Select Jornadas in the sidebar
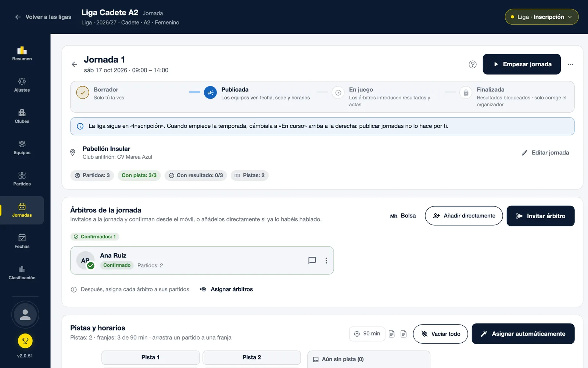This screenshot has height=368, width=588. pos(22,210)
